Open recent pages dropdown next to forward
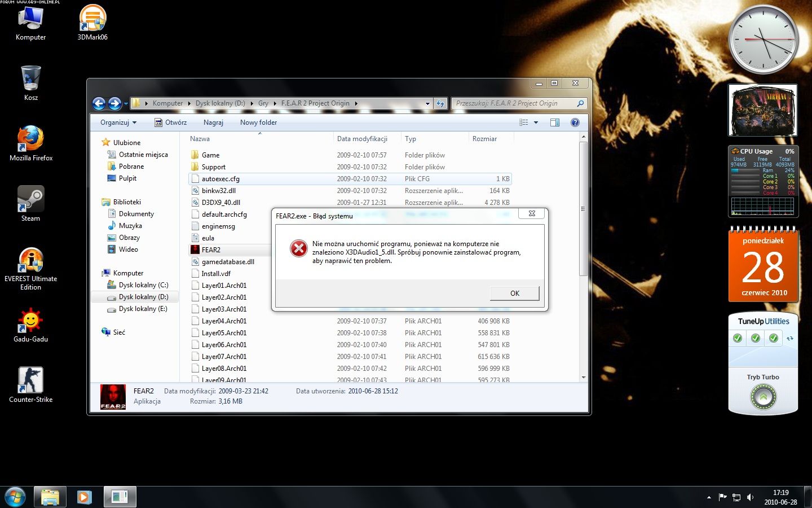The image size is (812, 508). 126,104
